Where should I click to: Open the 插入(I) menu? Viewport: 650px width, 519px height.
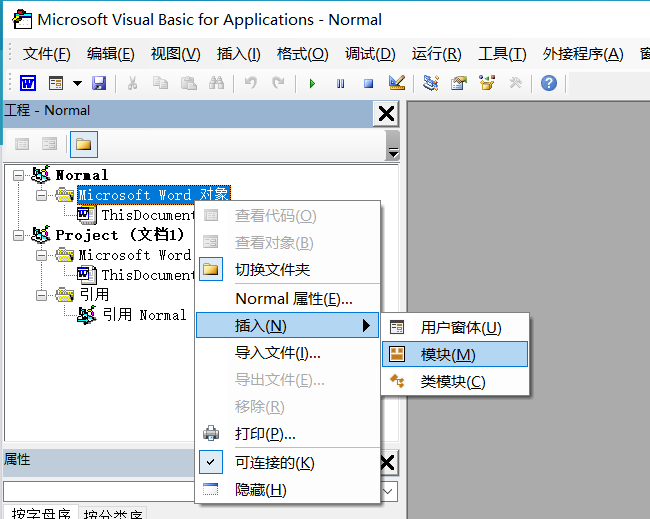click(238, 54)
